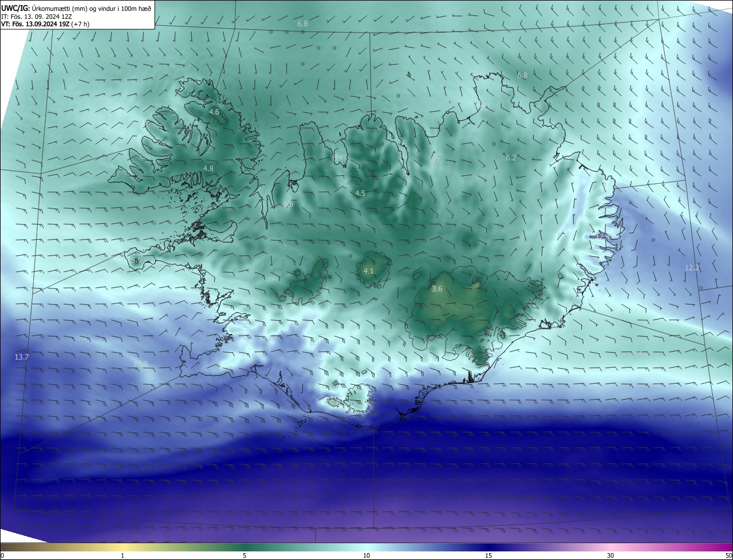This screenshot has height=560, width=733.
Task: Click the color scale label 1
Action: coord(123,555)
